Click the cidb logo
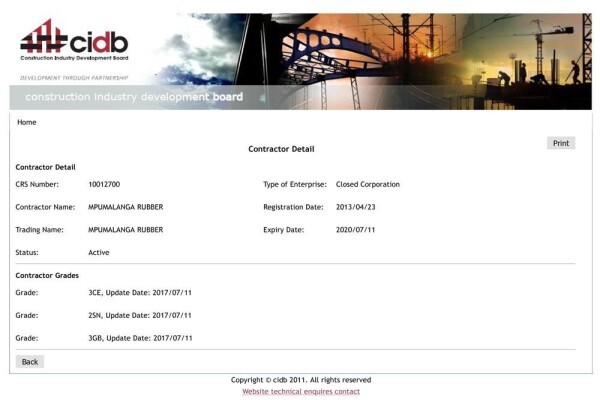This screenshot has height=400, width=600. pos(74,40)
